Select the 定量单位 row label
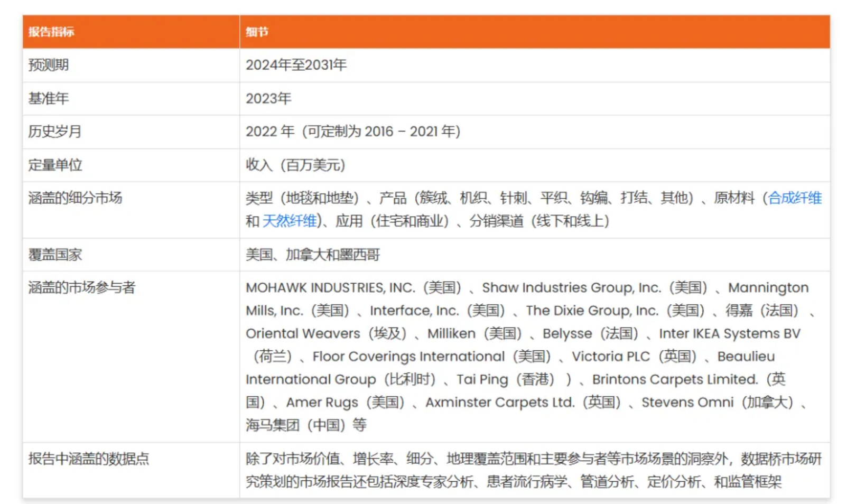 [55, 165]
